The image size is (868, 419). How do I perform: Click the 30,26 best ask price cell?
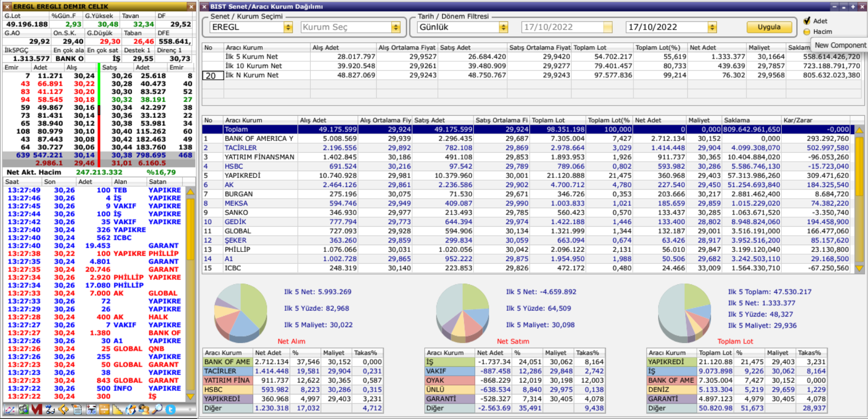122,76
